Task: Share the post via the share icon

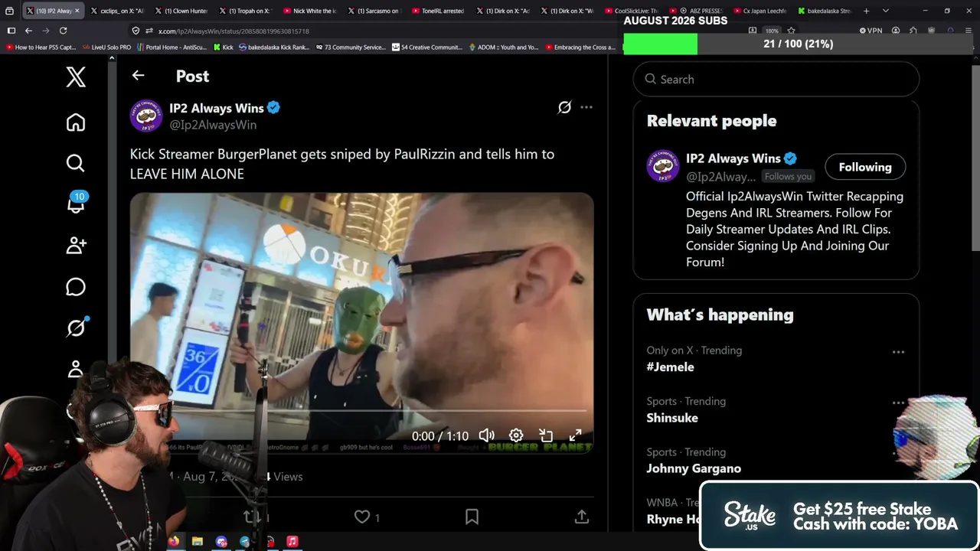Action: pyautogui.click(x=582, y=517)
